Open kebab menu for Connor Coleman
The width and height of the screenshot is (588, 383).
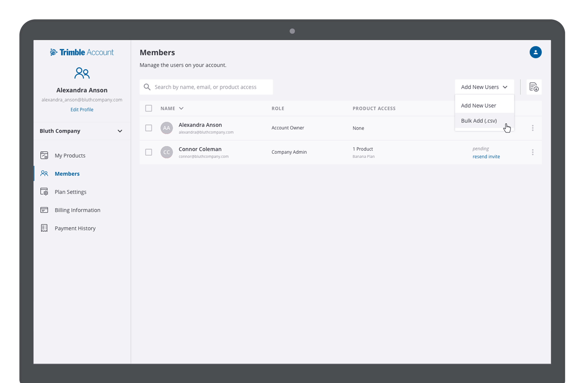pyautogui.click(x=532, y=152)
